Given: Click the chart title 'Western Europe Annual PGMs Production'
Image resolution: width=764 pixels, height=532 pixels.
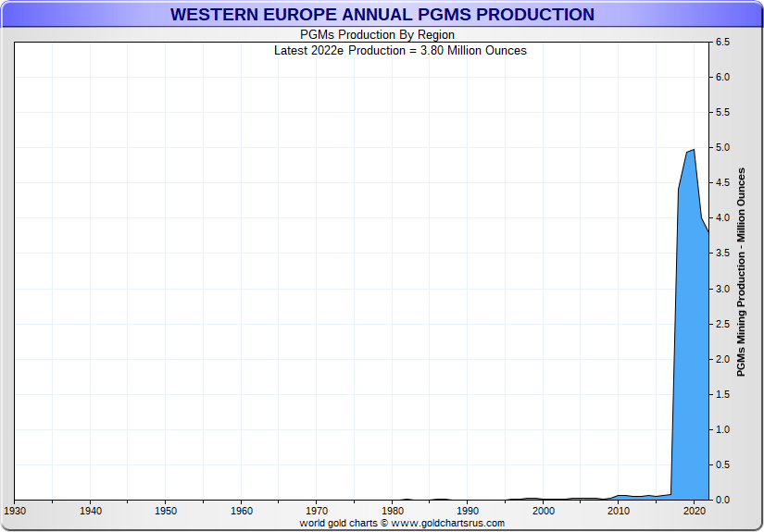Looking at the screenshot, I should pos(382,15).
